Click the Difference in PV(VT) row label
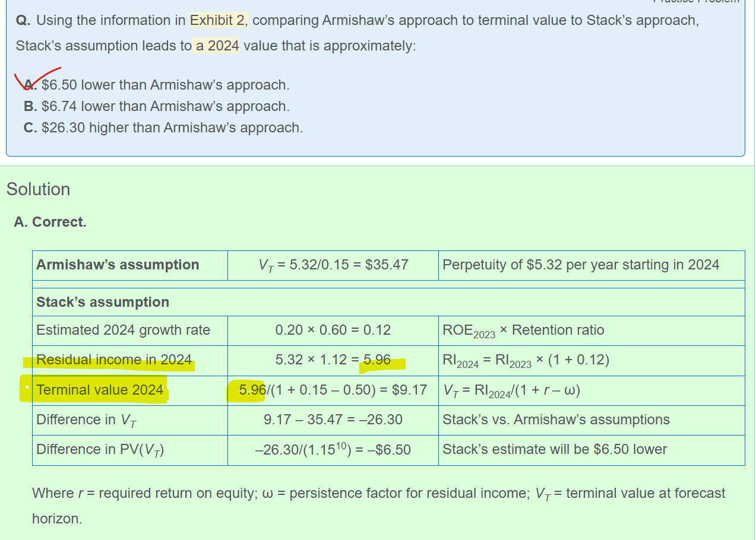 click(x=100, y=450)
